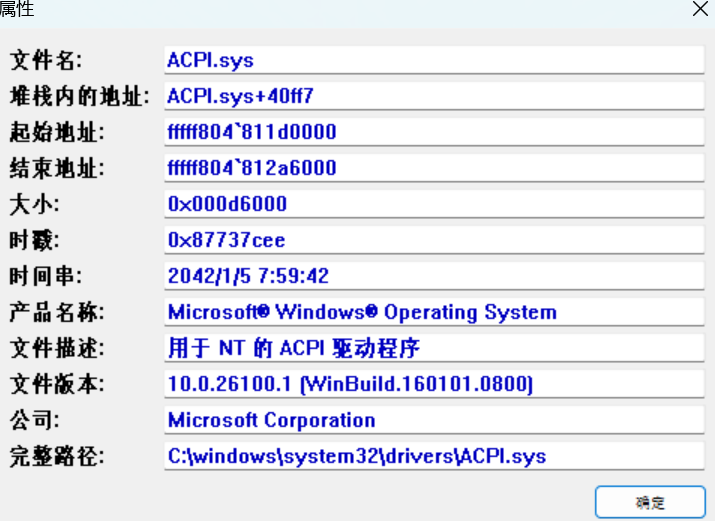The width and height of the screenshot is (715, 521).
Task: Click the 公司 field Microsoft Corporation
Action: (434, 420)
